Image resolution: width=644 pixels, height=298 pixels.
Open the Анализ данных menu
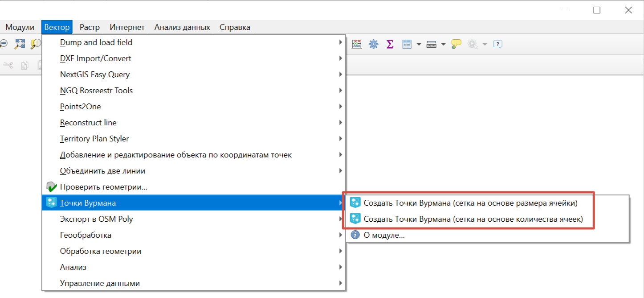(182, 27)
